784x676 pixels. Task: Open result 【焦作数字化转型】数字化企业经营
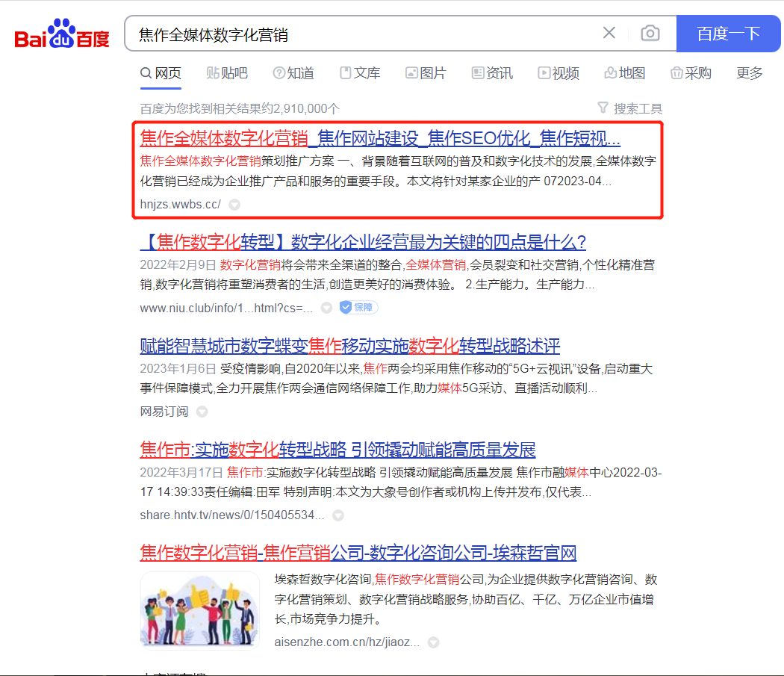[x=363, y=242]
